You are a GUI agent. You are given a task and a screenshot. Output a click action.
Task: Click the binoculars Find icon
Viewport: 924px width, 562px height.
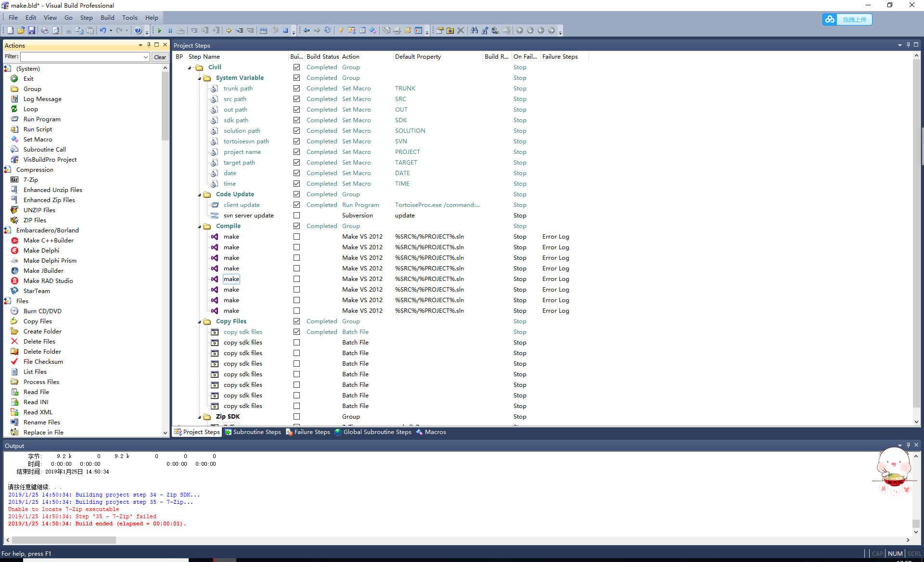pyautogui.click(x=475, y=30)
